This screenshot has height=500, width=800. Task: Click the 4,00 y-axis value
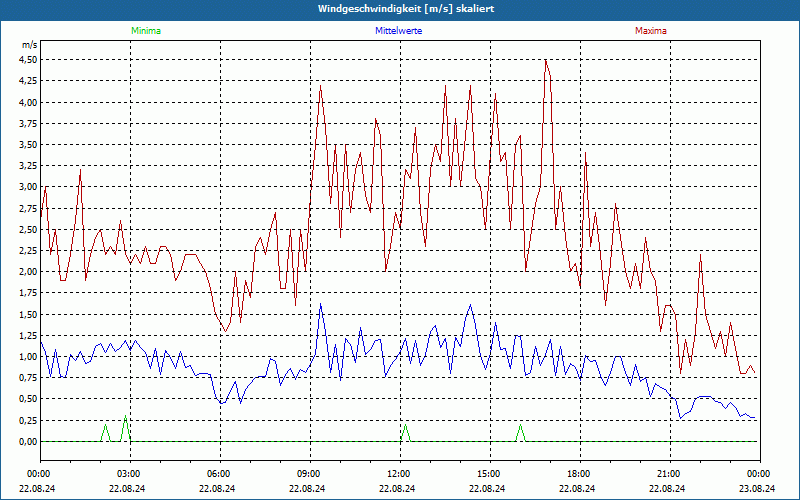(x=28, y=102)
